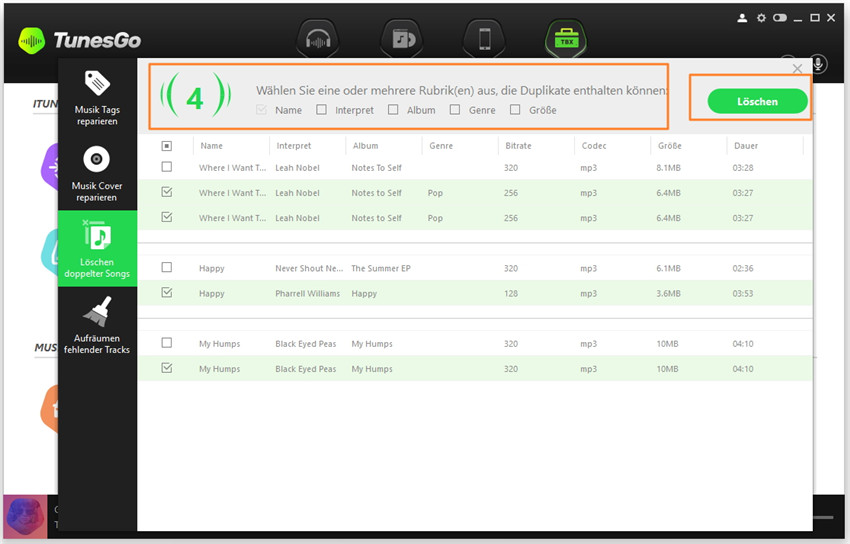Click the Musik Tags reparieren tag icon
Screen dimensions: 850x544
pos(97,83)
